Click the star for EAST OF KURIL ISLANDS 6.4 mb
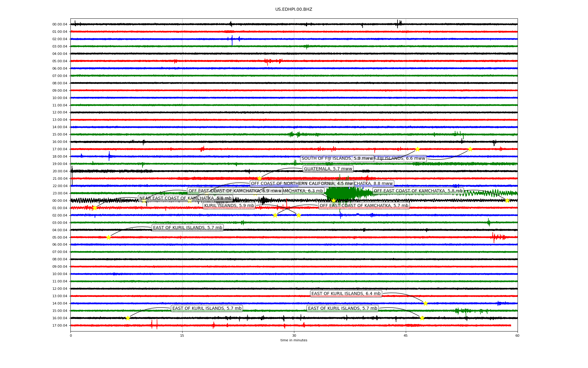The width and height of the screenshot is (588, 368). point(425,303)
